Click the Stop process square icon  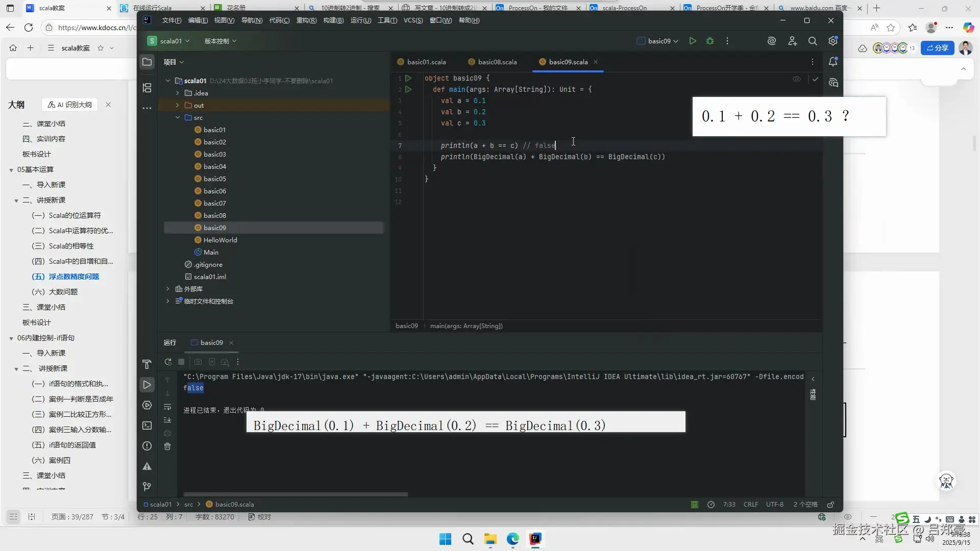pyautogui.click(x=181, y=362)
